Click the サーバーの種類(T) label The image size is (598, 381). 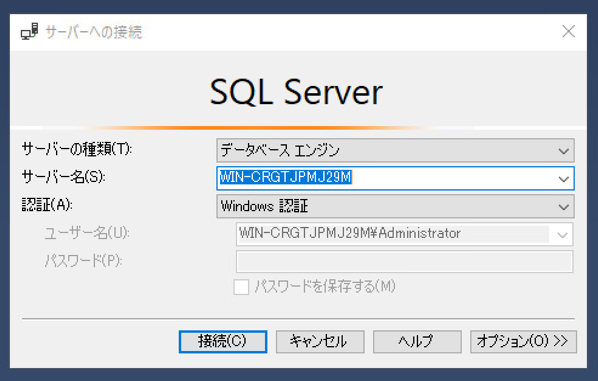[x=77, y=149]
